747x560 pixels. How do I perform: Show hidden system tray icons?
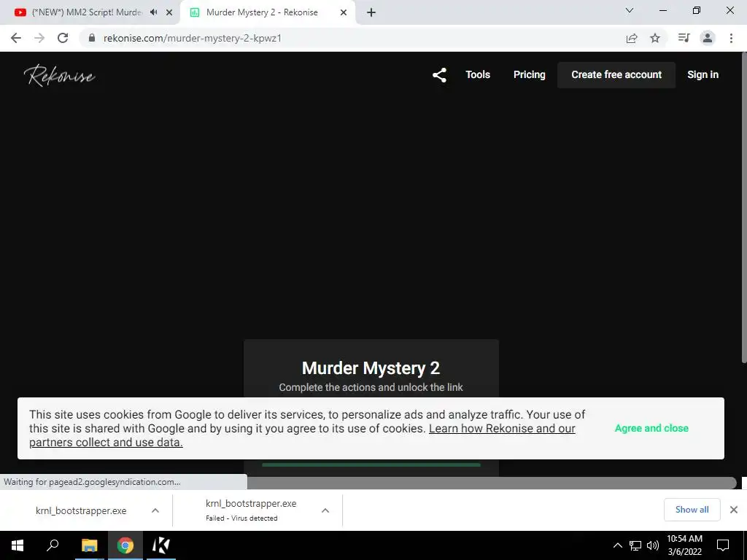tap(617, 545)
